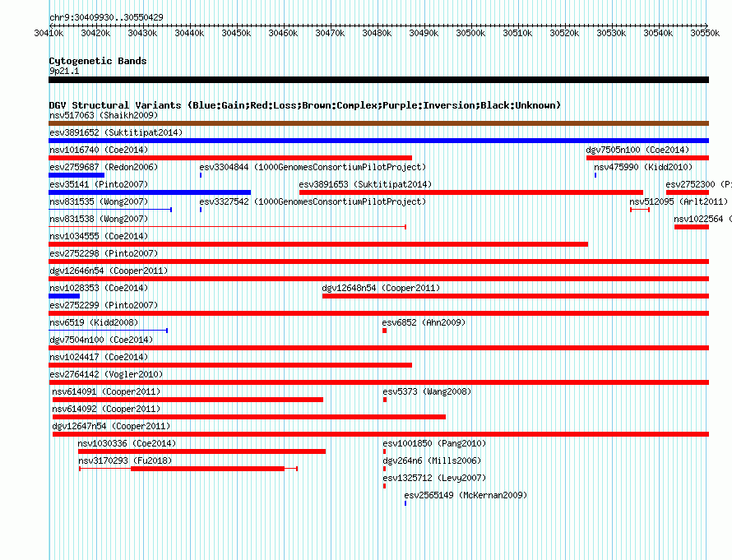Open dgv12647n54 (Cooper2011) variant label
732x560 pixels.
point(111,426)
